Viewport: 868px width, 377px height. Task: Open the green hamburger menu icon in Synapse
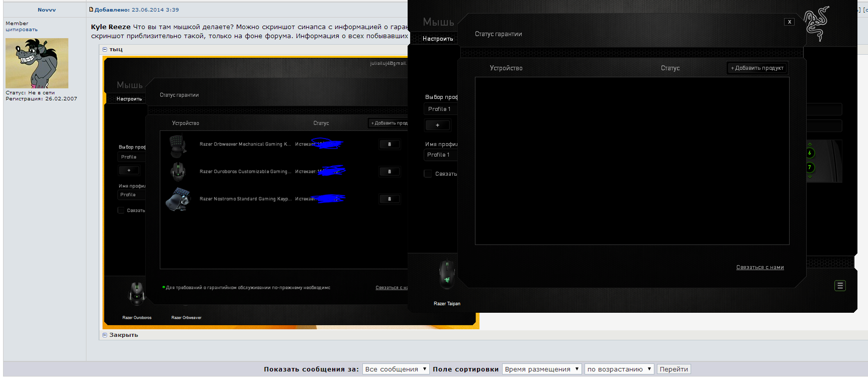pos(840,286)
